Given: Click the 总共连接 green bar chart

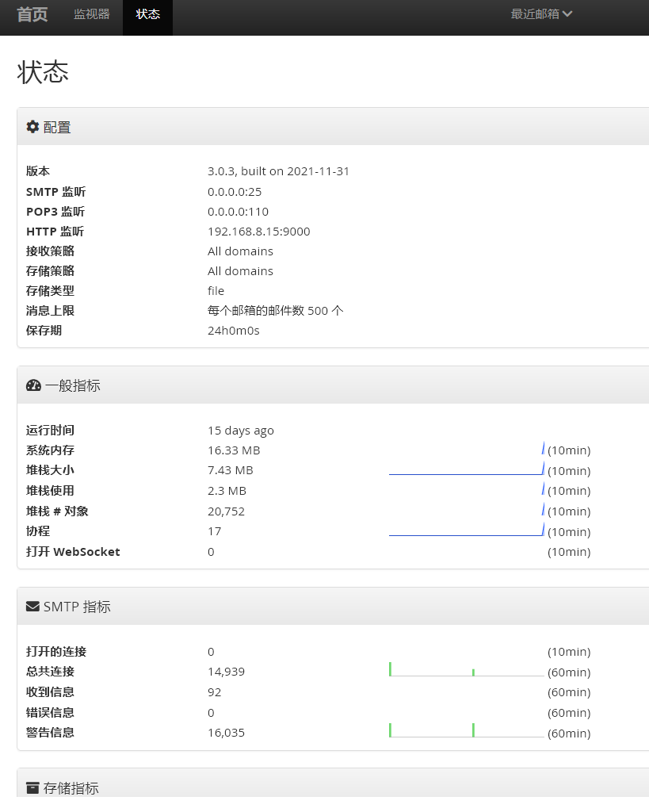Looking at the screenshot, I should point(466,671).
